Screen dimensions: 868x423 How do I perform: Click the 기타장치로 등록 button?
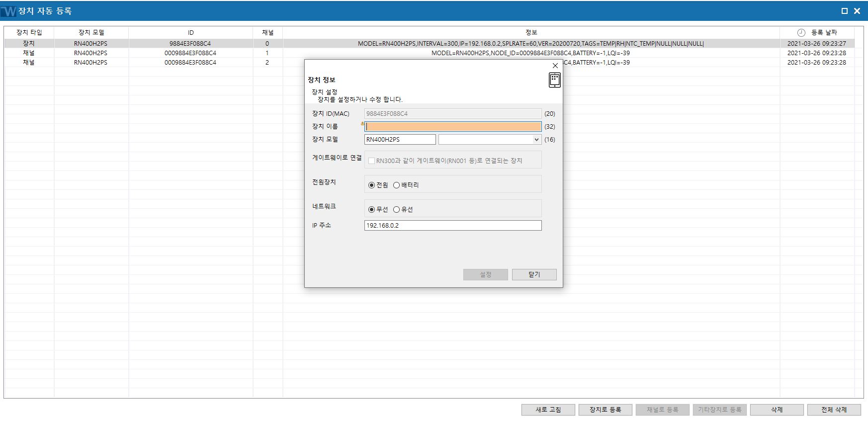[x=720, y=410]
